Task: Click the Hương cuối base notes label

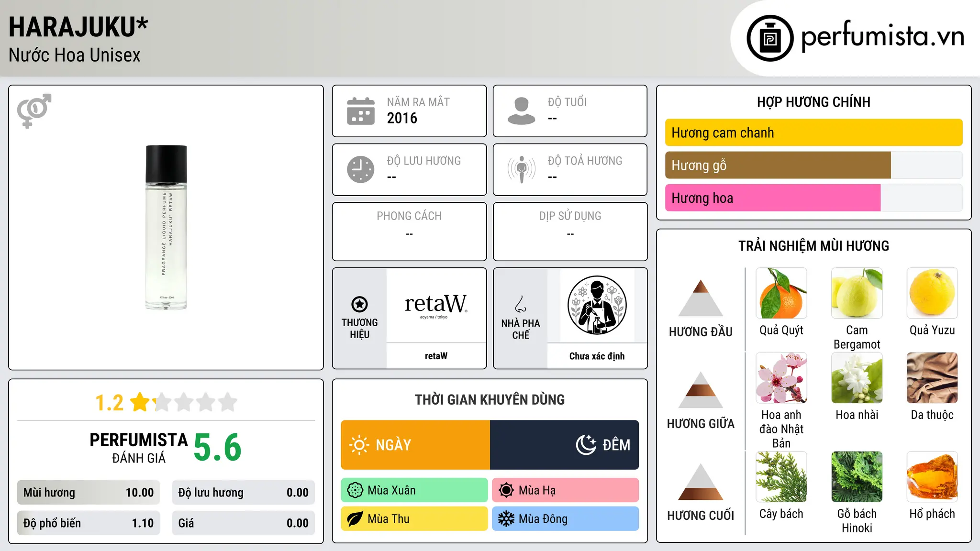Action: click(701, 516)
